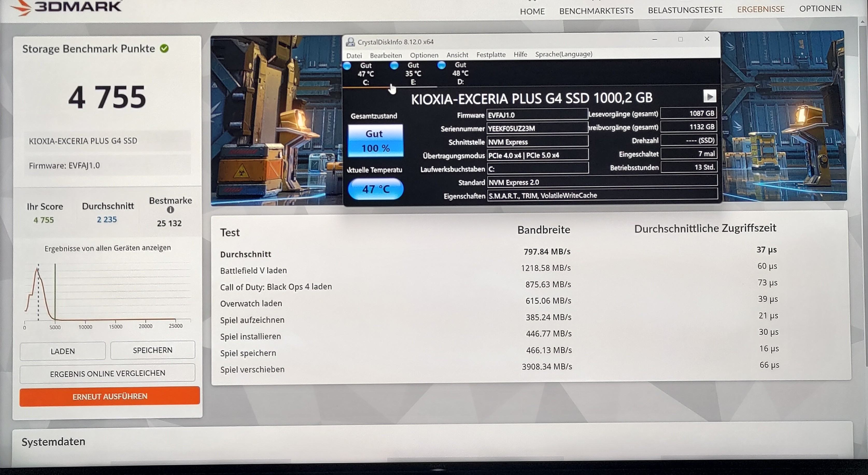Viewport: 868px width, 475px height.
Task: Open the OPTIONEN tab
Action: (x=820, y=9)
